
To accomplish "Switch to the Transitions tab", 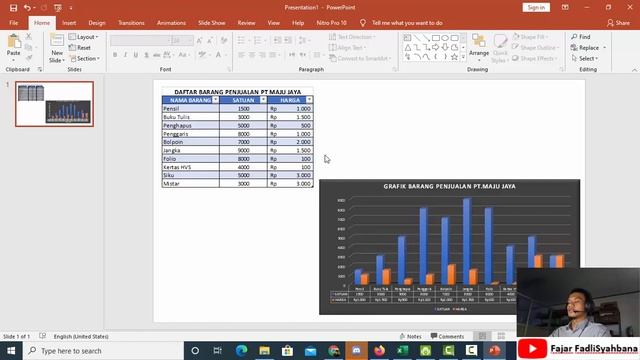I will click(131, 23).
